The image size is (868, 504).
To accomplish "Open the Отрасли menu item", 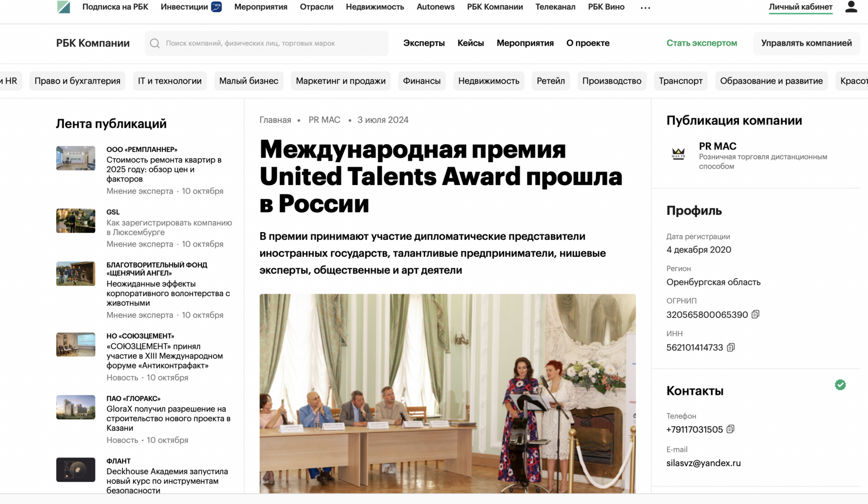I will pos(317,7).
